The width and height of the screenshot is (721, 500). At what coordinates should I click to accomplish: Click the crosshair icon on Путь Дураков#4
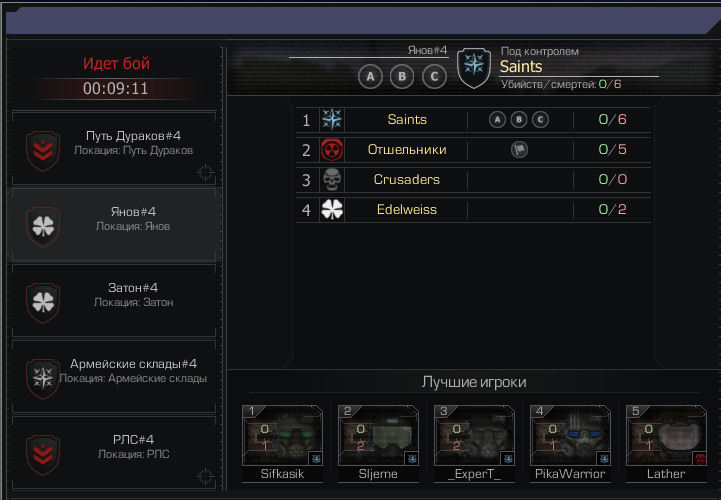pos(206,172)
